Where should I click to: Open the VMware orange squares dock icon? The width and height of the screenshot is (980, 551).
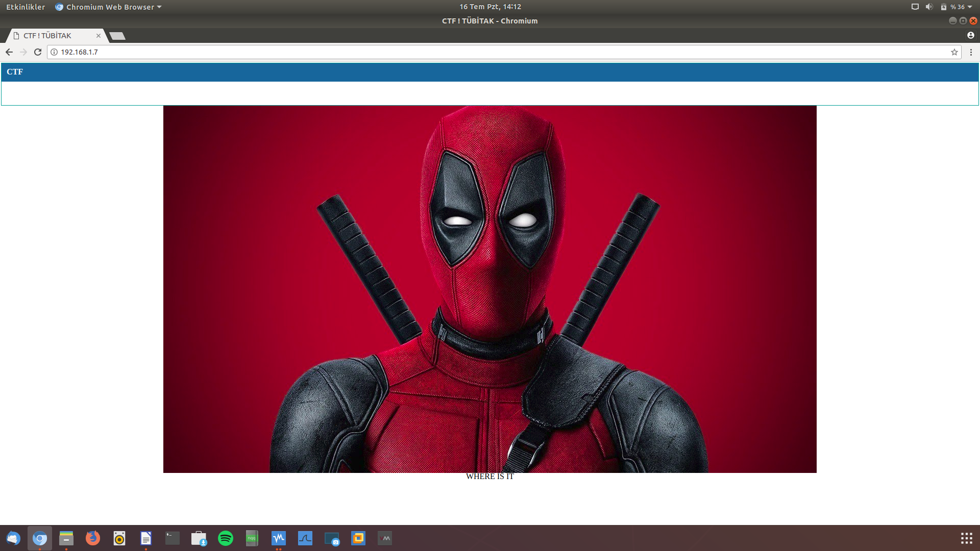358,538
